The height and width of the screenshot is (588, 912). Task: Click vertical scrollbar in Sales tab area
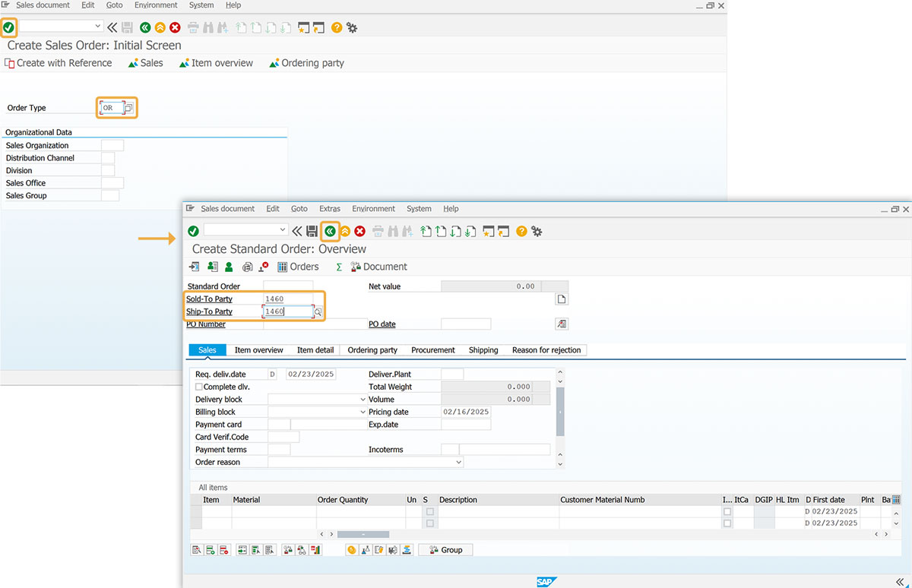[x=560, y=412]
